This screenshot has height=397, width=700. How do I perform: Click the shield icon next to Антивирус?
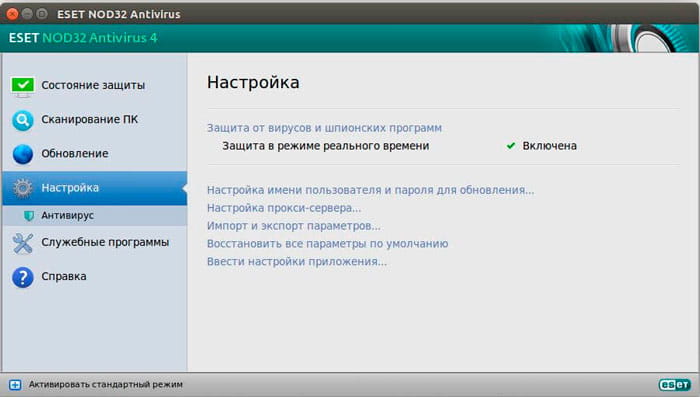tap(29, 216)
